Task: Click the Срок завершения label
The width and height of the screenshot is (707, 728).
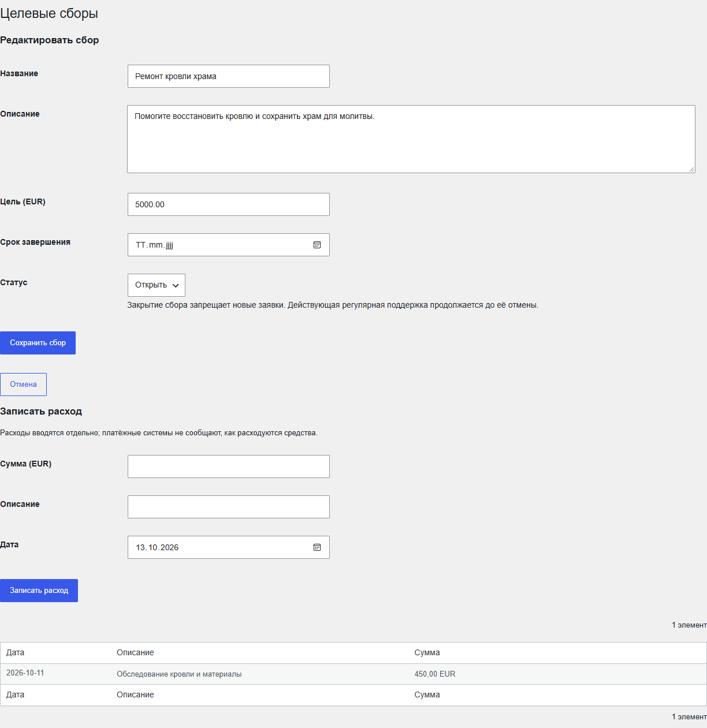Action: coord(35,242)
